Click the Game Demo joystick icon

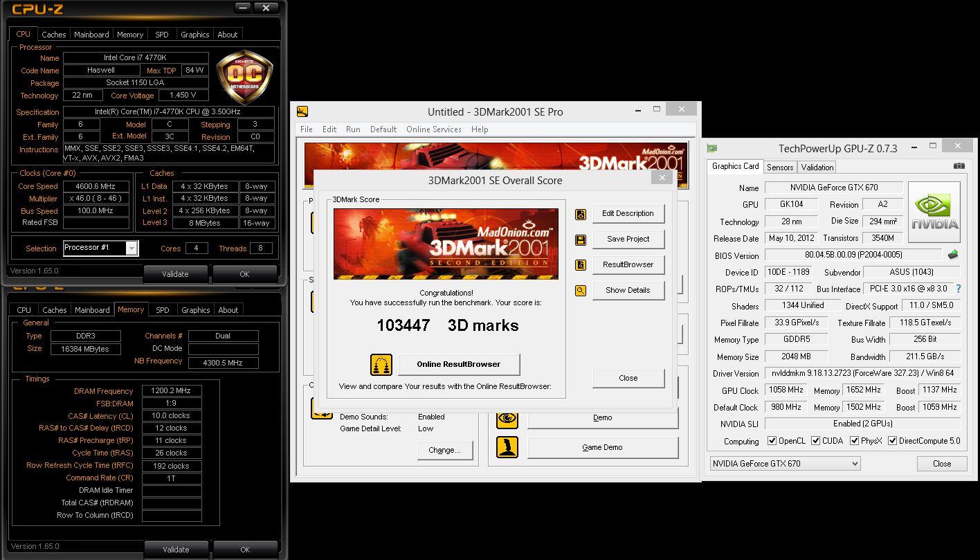point(507,447)
